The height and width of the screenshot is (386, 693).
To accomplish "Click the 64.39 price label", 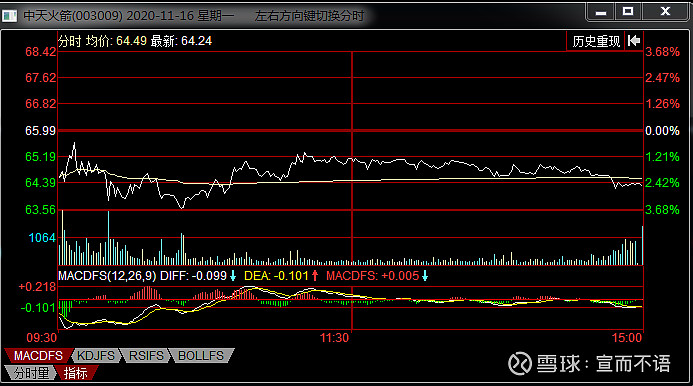I will [41, 183].
